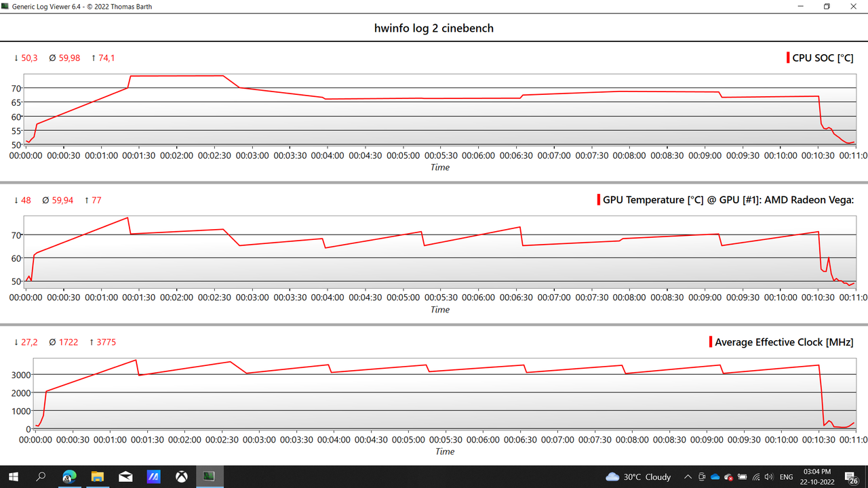Image resolution: width=868 pixels, height=488 pixels.
Task: Open the notification center with 26 badge
Action: click(x=850, y=477)
